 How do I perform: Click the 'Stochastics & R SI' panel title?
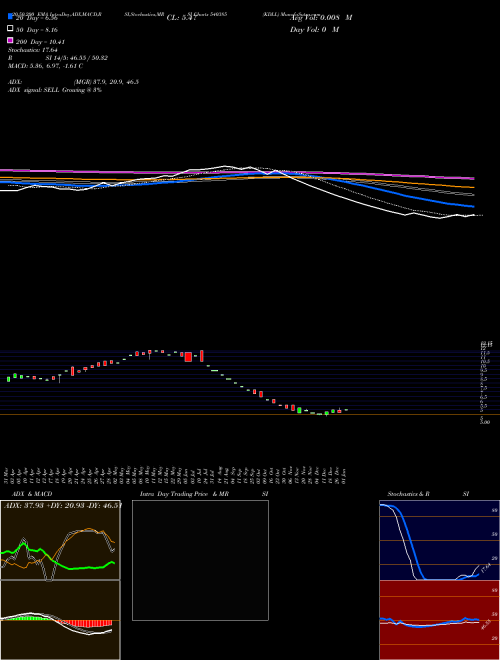click(428, 494)
